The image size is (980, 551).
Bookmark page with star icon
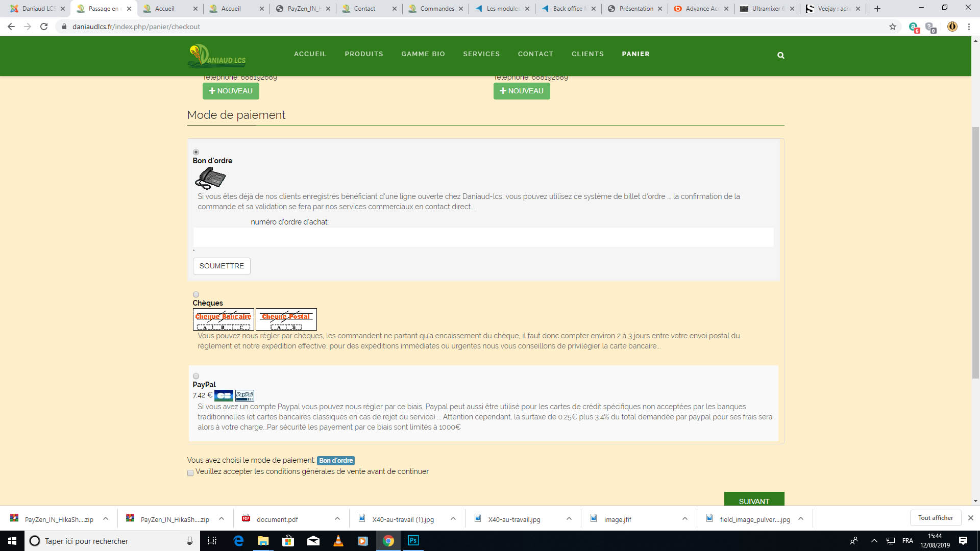point(893,27)
